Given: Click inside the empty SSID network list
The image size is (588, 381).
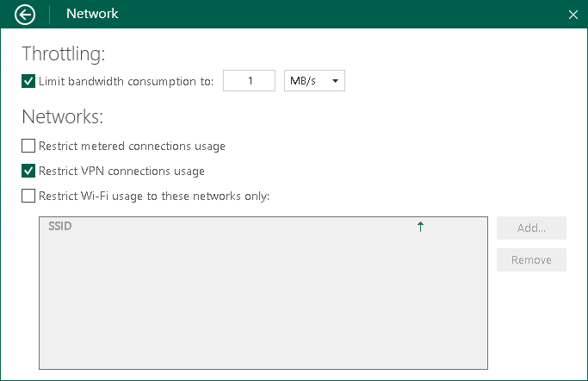Looking at the screenshot, I should coord(263,302).
